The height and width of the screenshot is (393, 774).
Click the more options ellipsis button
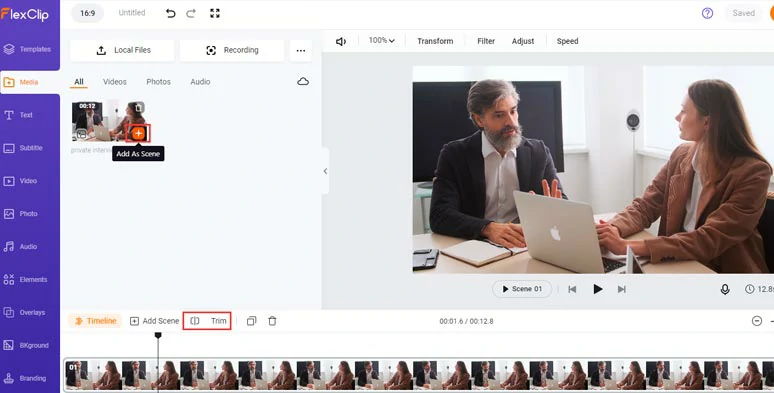pos(301,50)
